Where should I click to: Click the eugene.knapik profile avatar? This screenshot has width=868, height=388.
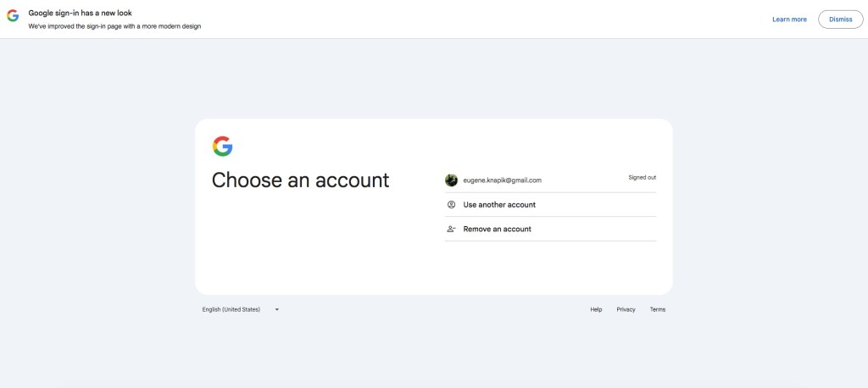pos(451,180)
